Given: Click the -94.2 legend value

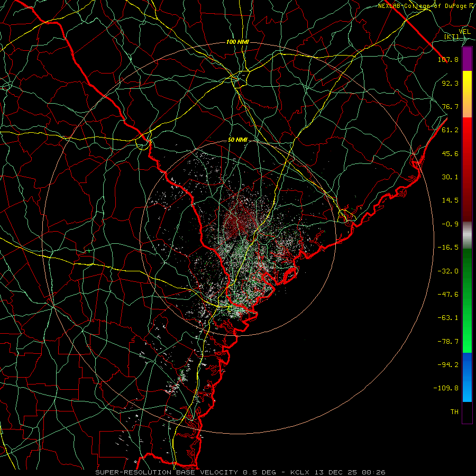Looking at the screenshot, I should tap(448, 365).
